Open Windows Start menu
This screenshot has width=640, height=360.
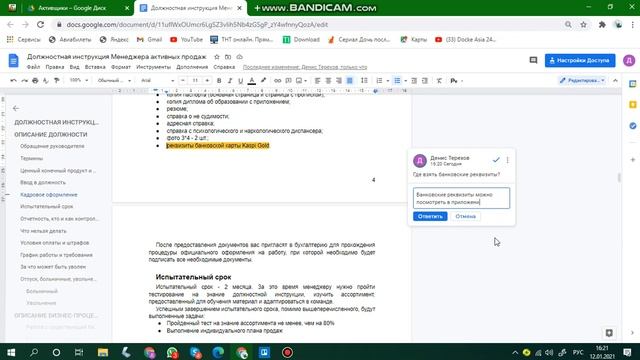pos(11,352)
